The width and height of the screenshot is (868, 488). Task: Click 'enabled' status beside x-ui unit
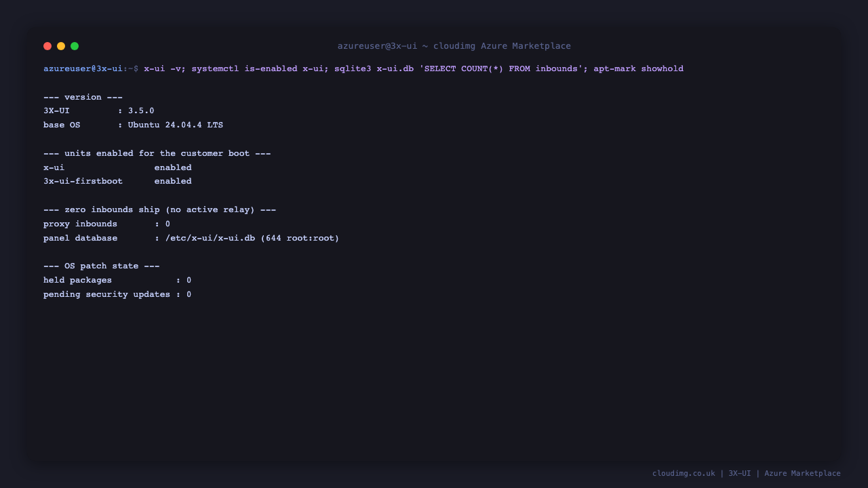coord(173,167)
